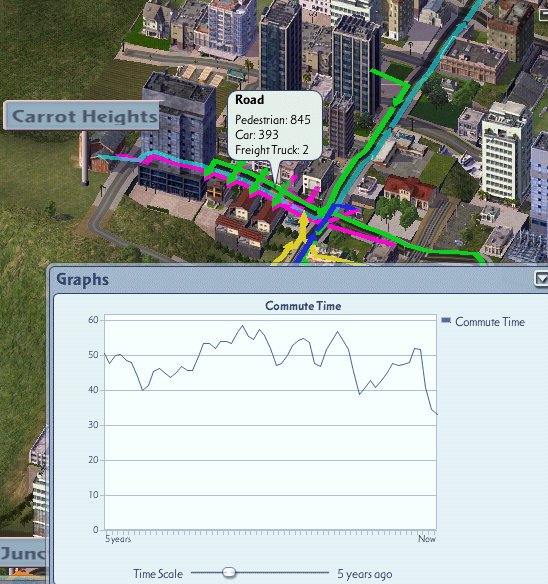The width and height of the screenshot is (548, 584).
Task: Click the partially visible Junc sign
Action: click(22, 553)
